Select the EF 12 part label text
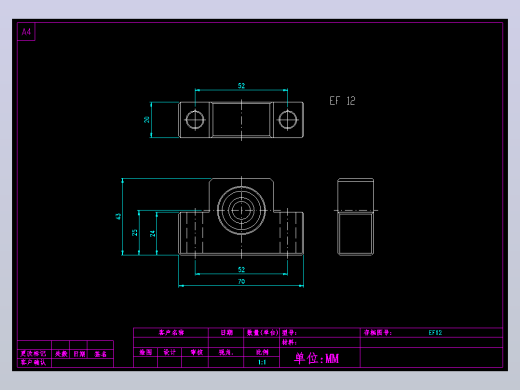The height and width of the screenshot is (390, 520). point(342,101)
